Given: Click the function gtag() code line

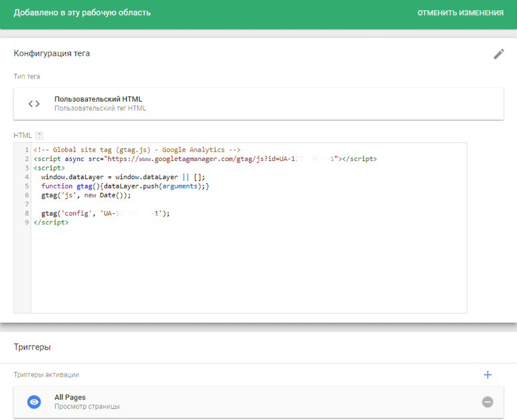Looking at the screenshot, I should pyautogui.click(x=125, y=186).
